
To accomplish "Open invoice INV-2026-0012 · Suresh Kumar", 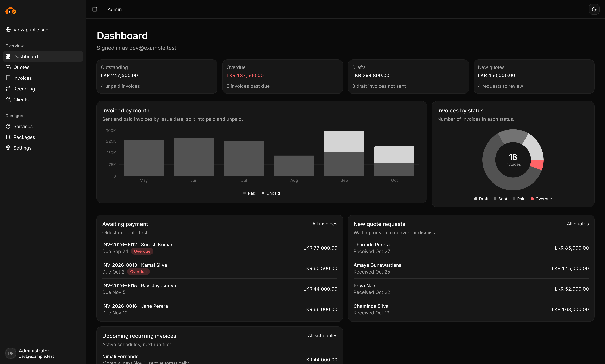I will coord(220,248).
